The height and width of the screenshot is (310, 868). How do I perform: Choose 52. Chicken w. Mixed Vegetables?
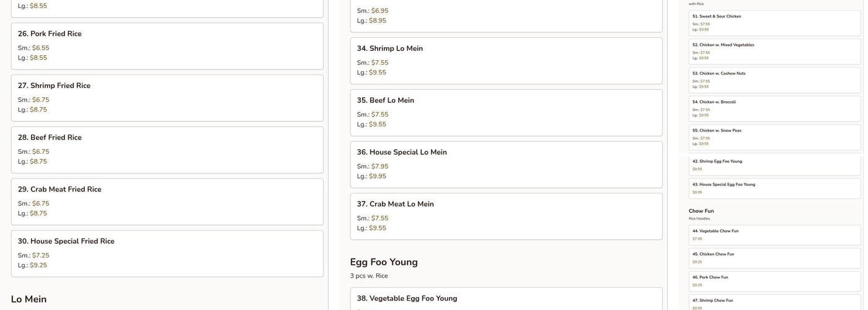pyautogui.click(x=774, y=51)
